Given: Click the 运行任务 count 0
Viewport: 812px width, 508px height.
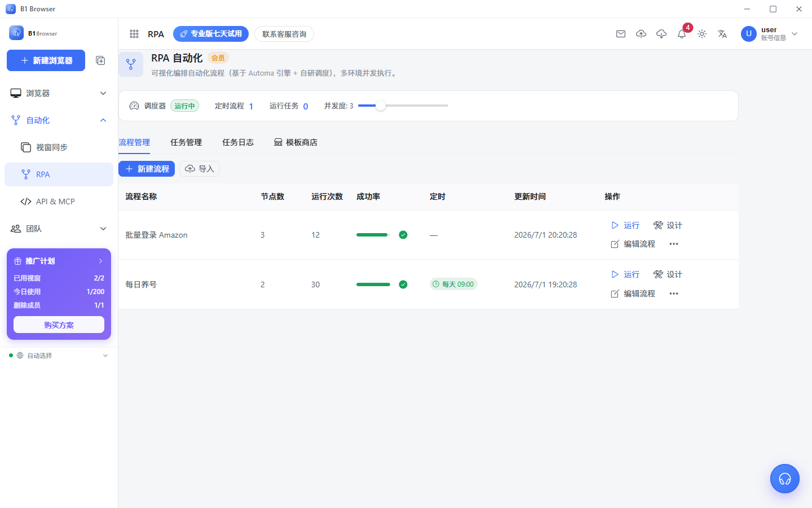Looking at the screenshot, I should [x=306, y=106].
